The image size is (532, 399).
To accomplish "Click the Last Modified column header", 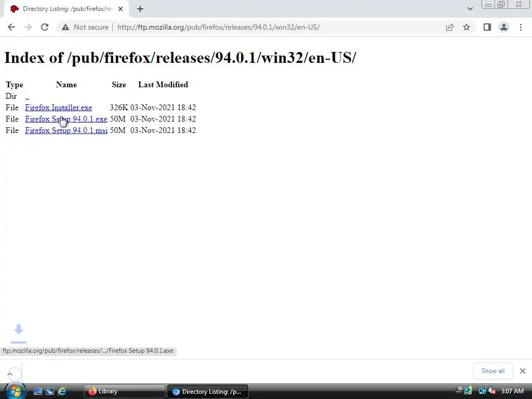I will 163,85.
